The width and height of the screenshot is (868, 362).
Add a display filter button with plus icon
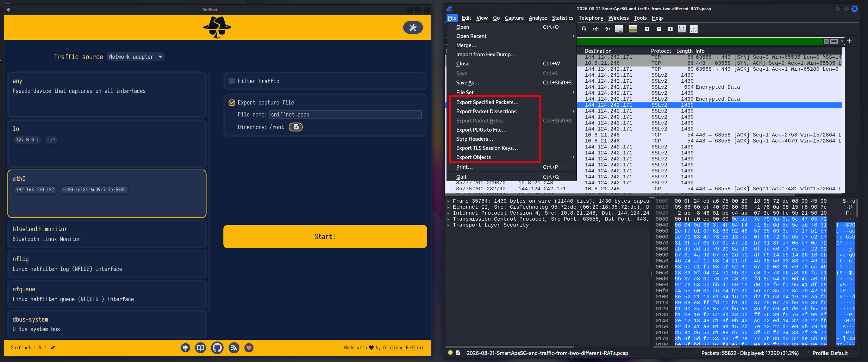849,41
